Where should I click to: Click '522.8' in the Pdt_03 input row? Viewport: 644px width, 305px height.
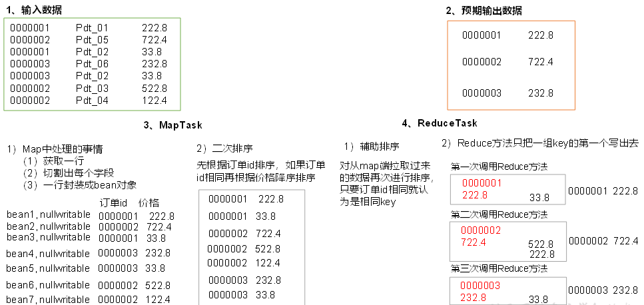[x=155, y=89]
